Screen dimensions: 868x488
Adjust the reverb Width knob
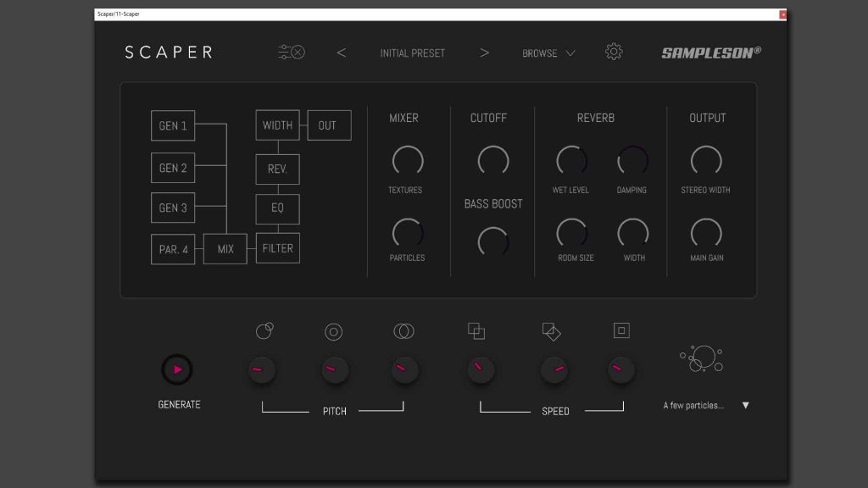(x=632, y=233)
